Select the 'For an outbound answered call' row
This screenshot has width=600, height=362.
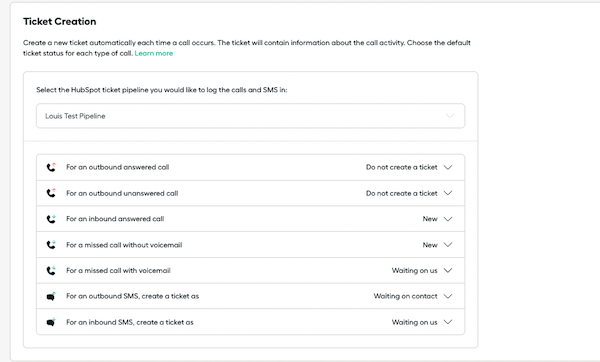[251, 167]
